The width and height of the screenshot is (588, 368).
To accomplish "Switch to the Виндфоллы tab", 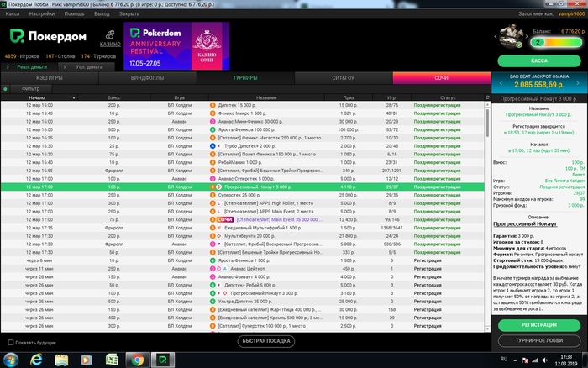I will point(147,78).
